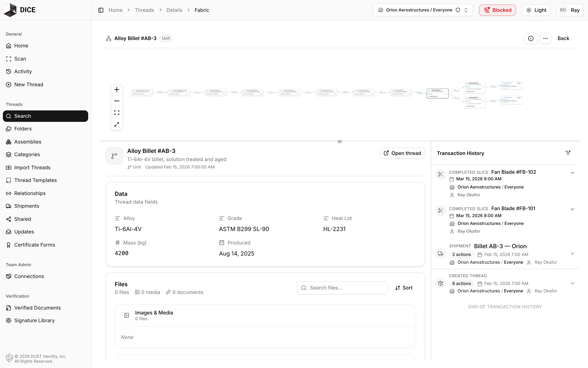
Task: Click the Alloy Billet thread branch icon
Action: [114, 156]
